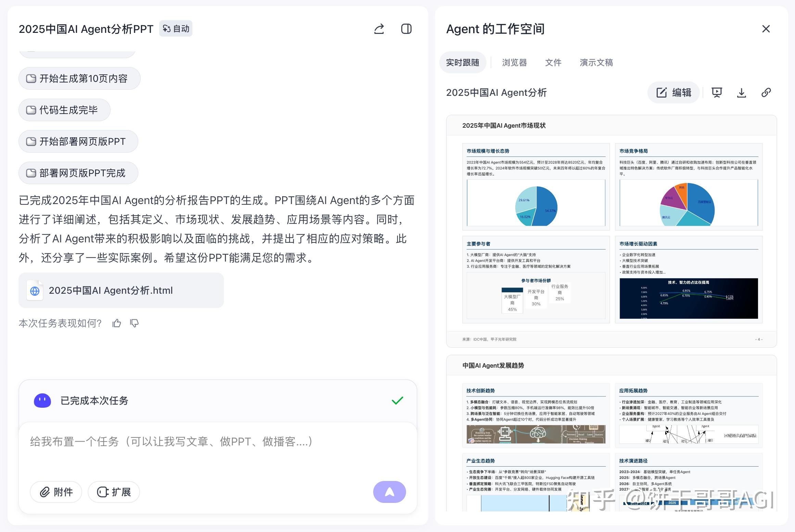Screen dimensions: 795x532
Task: Click the 编辑 button to edit the presentation
Action: 673,92
